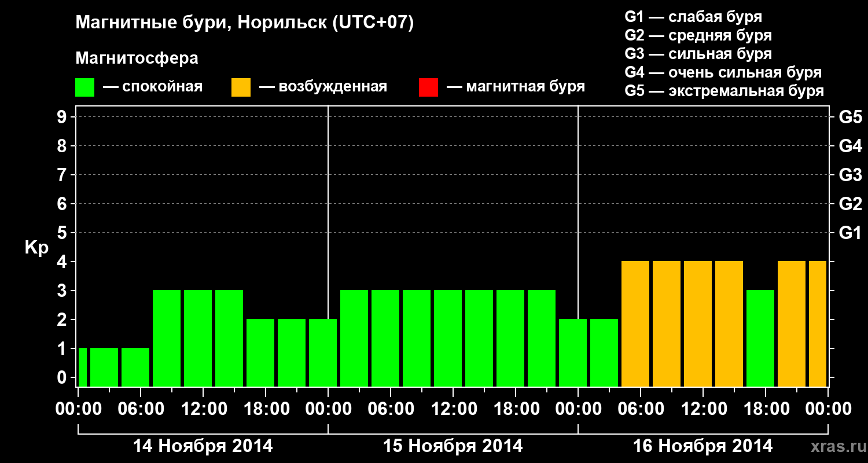Click the «16 Ноября 2014» date label
868x463 pixels.
point(703,446)
